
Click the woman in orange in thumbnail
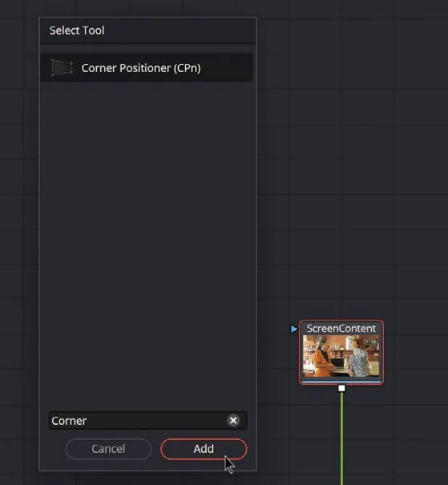pyautogui.click(x=321, y=358)
